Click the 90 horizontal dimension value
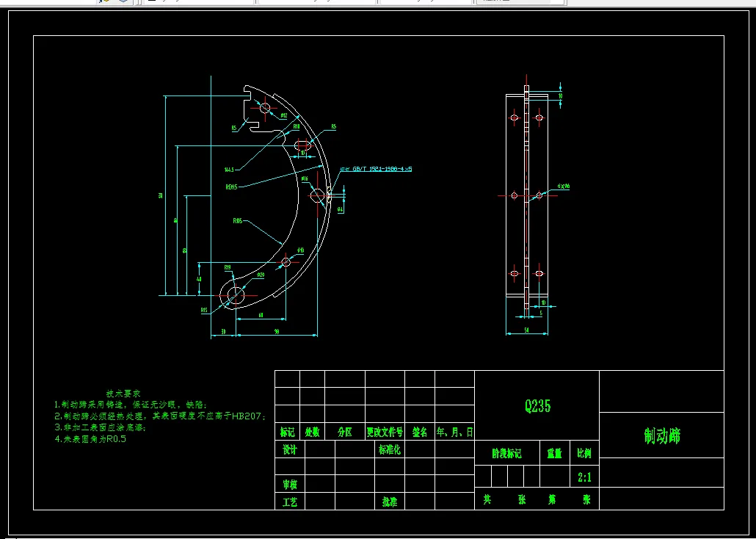 pyautogui.click(x=277, y=331)
